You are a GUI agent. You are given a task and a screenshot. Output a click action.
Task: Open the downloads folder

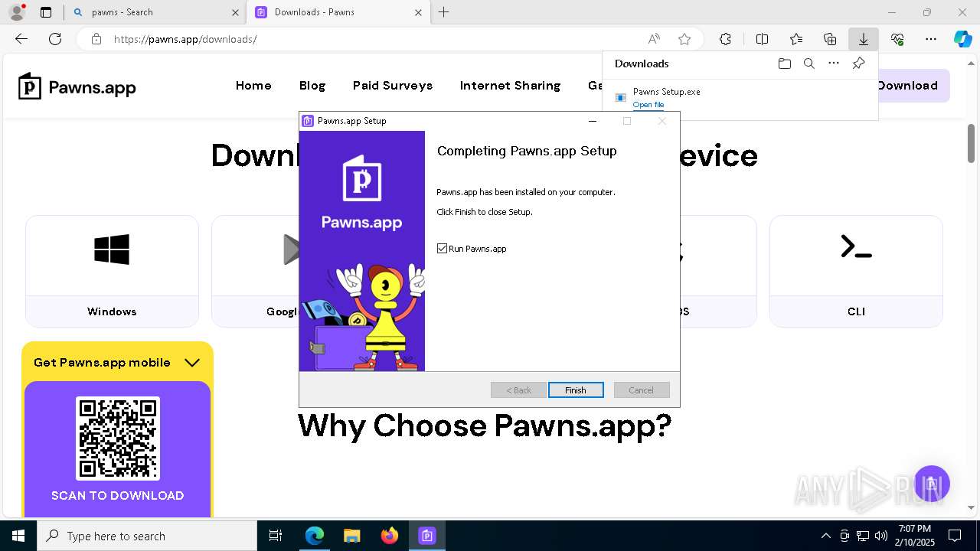tap(785, 64)
